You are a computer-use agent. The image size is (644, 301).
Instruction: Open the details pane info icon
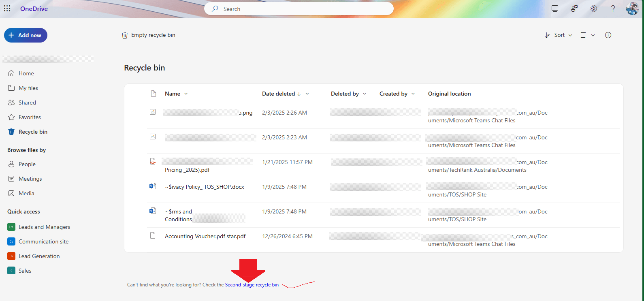point(608,35)
